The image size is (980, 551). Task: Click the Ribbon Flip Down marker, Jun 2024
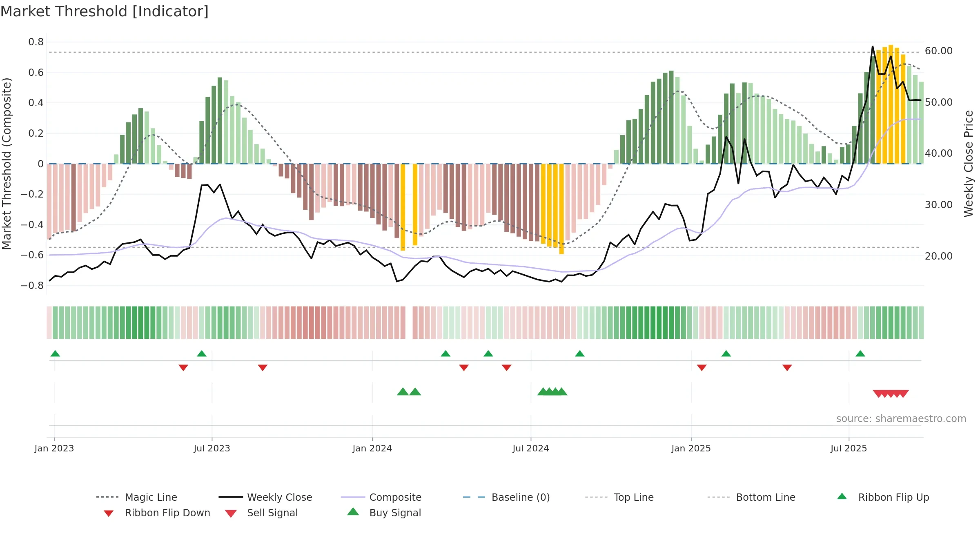pyautogui.click(x=507, y=368)
